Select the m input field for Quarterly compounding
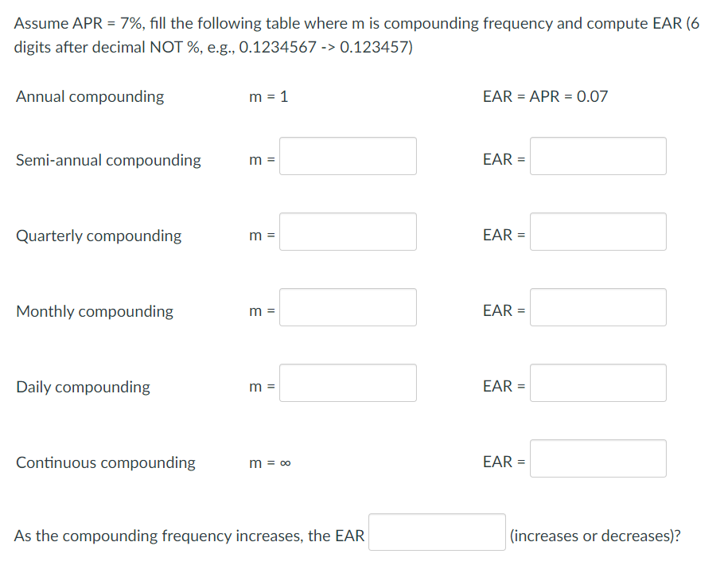728x581 pixels. 348,232
